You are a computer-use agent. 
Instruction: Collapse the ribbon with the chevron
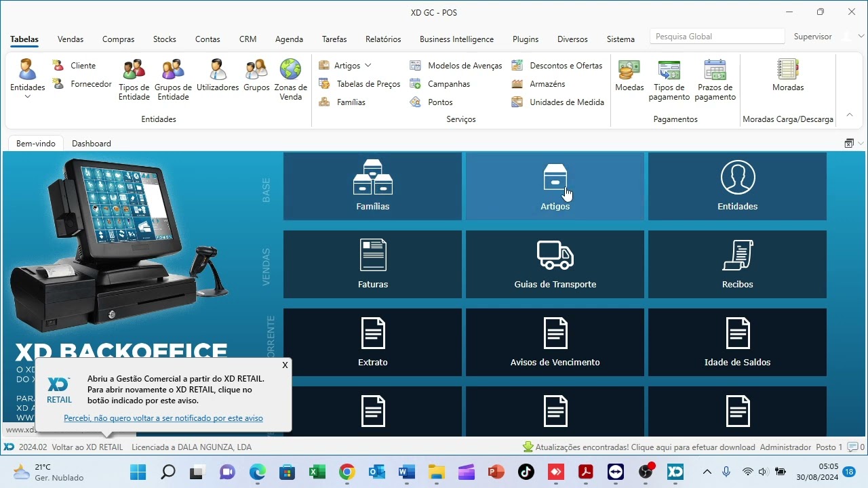tap(850, 115)
